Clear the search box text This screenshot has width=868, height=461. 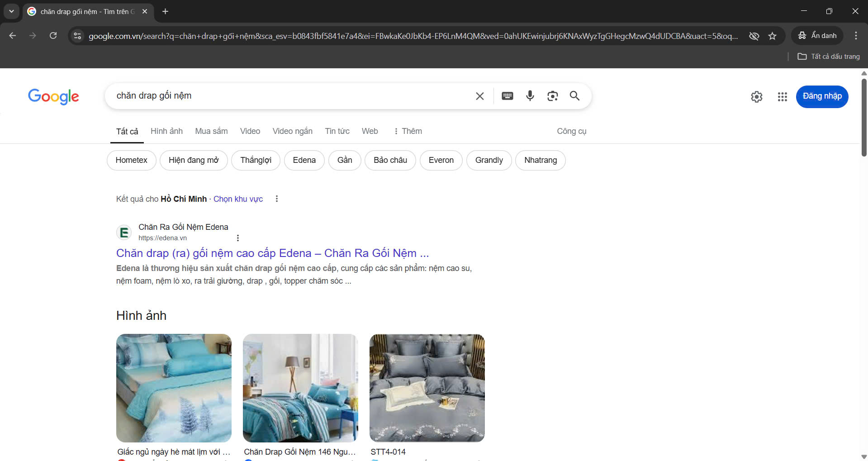tap(480, 96)
